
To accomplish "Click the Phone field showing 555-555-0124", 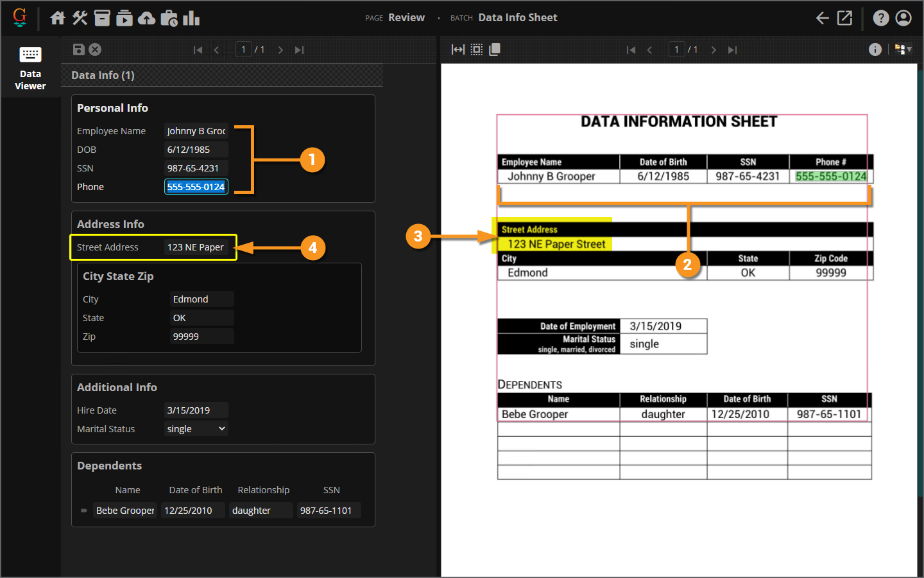I will 196,187.
